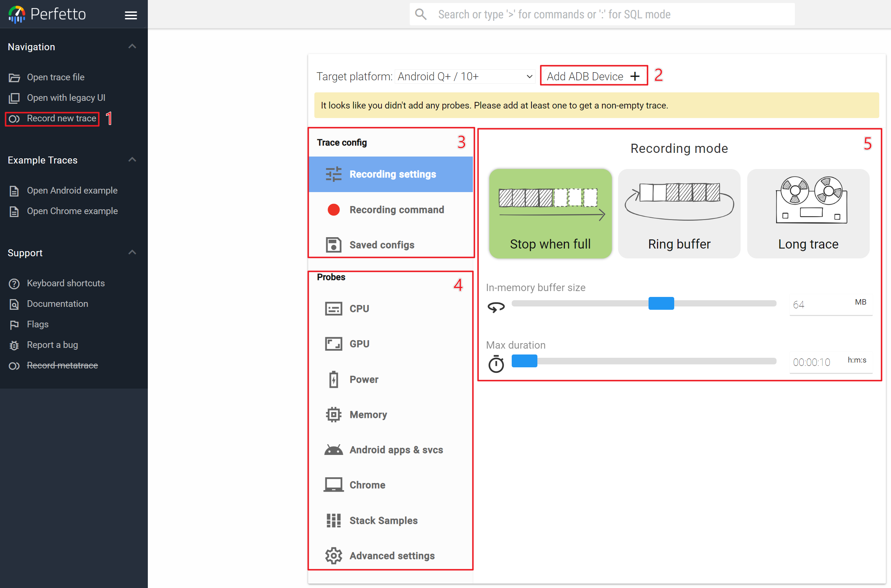Click the CPU probe icon
The image size is (891, 588).
click(x=333, y=309)
